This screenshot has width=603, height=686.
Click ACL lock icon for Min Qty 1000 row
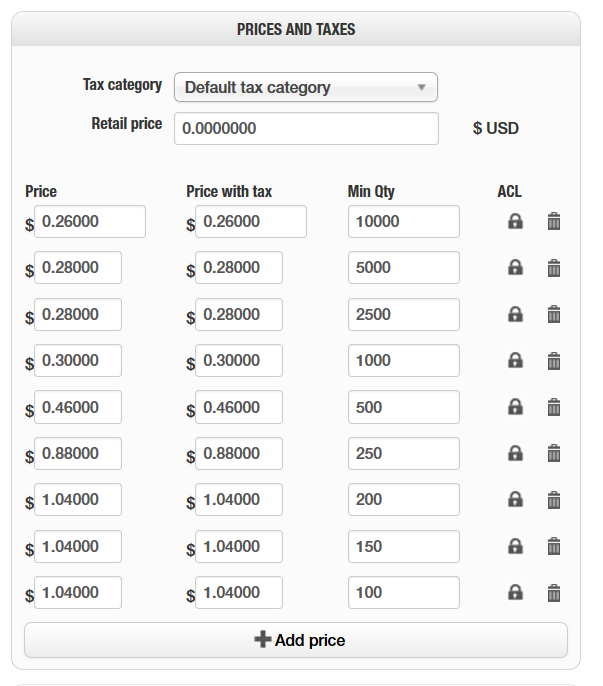(515, 360)
